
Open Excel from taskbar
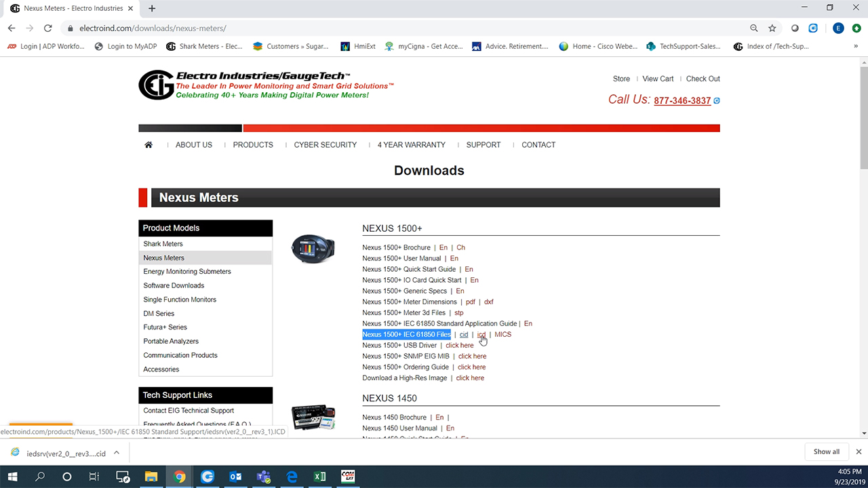click(319, 476)
